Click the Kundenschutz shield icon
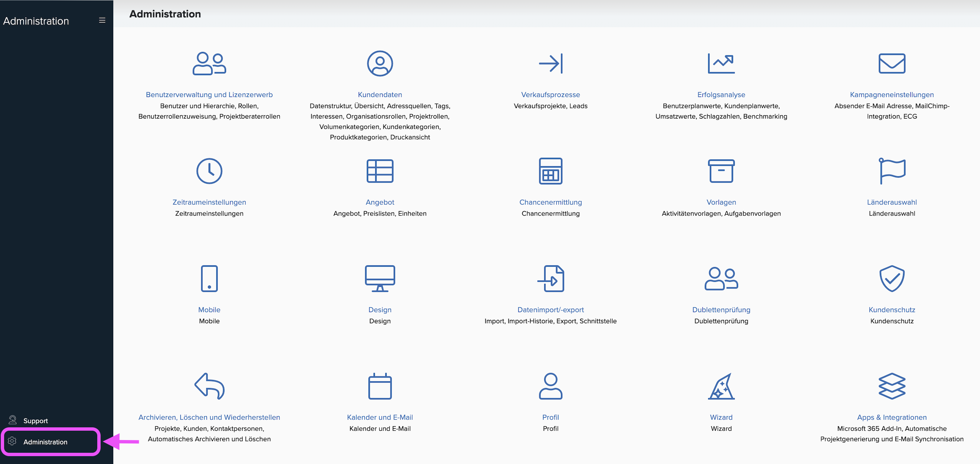Image resolution: width=980 pixels, height=464 pixels. click(891, 279)
